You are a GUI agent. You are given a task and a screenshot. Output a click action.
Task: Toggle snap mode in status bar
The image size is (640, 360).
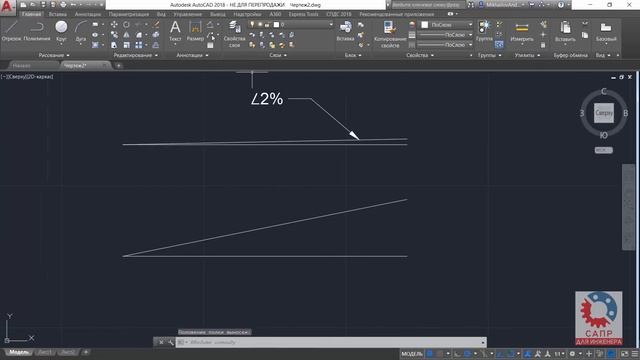(x=440, y=353)
